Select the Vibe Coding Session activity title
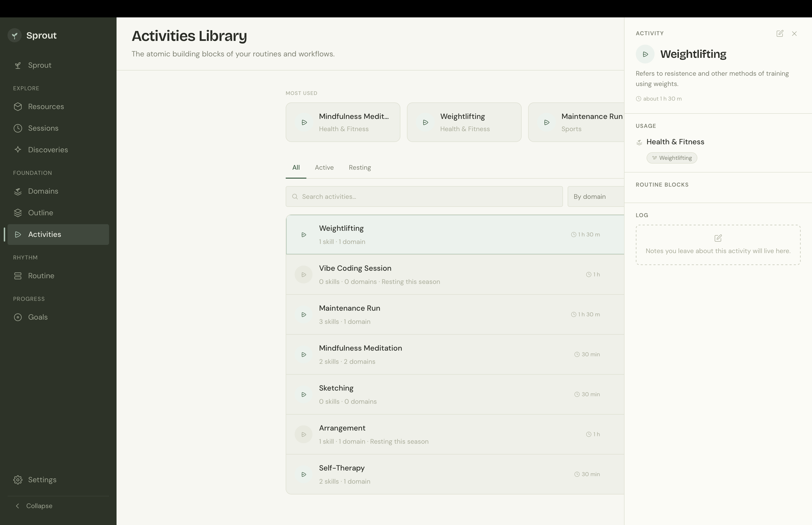 click(x=355, y=268)
